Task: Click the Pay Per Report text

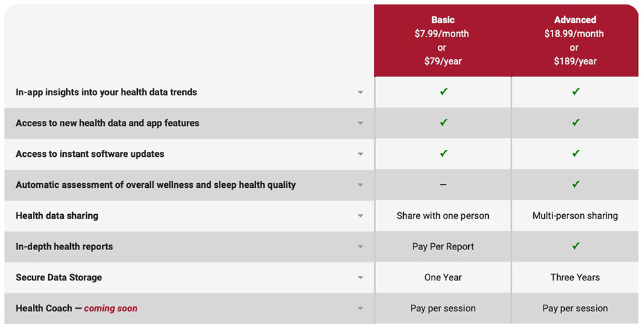Action: pos(443,246)
